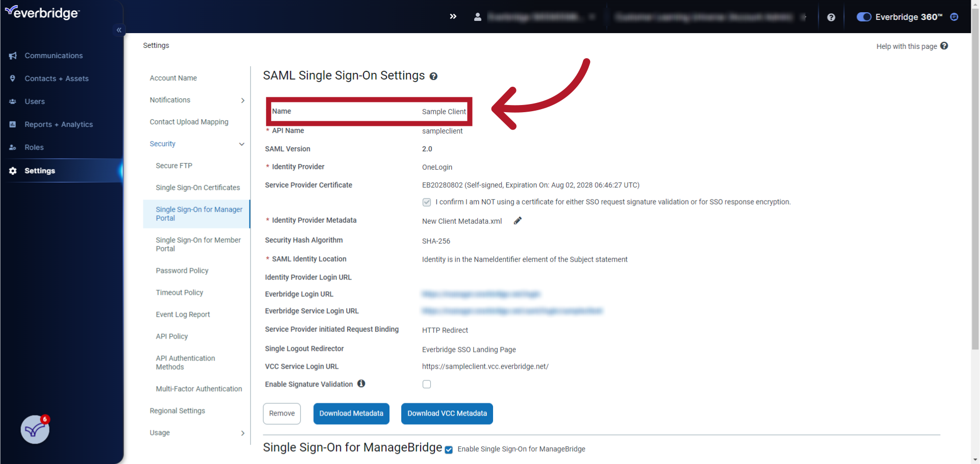Open the Everbridge assistant icon at bottom left

(34, 429)
